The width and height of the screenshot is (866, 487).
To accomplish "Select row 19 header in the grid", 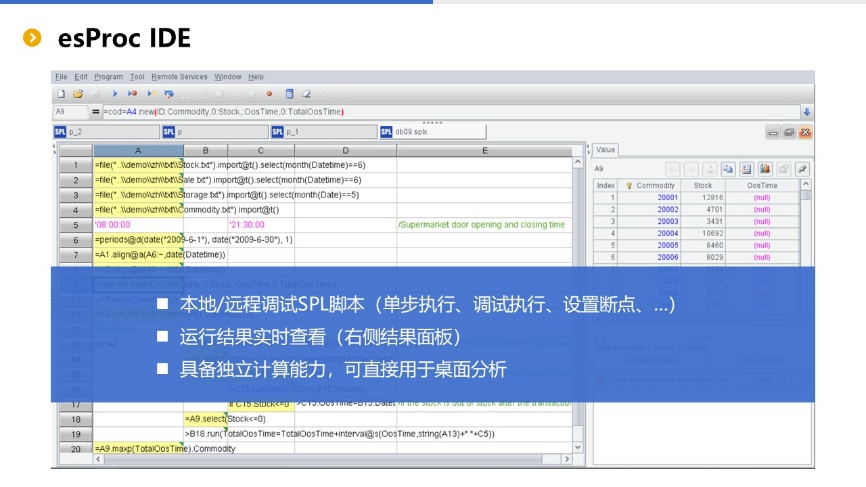I will [x=76, y=434].
